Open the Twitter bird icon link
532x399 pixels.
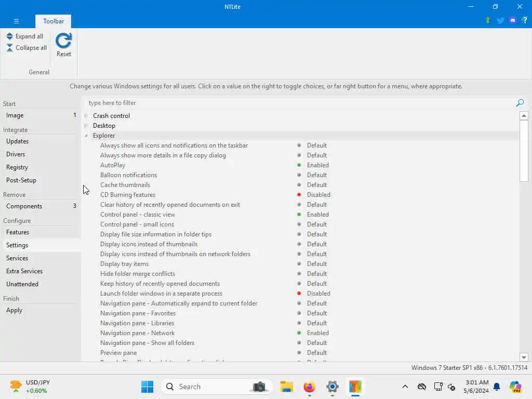500,20
